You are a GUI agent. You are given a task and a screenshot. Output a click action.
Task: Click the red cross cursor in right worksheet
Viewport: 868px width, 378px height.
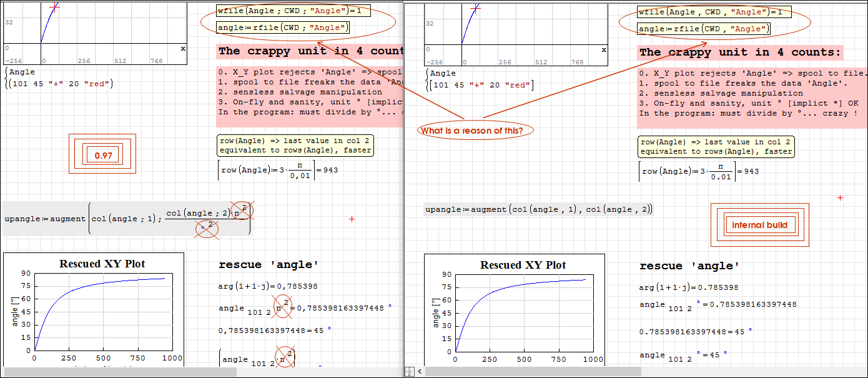(x=840, y=197)
